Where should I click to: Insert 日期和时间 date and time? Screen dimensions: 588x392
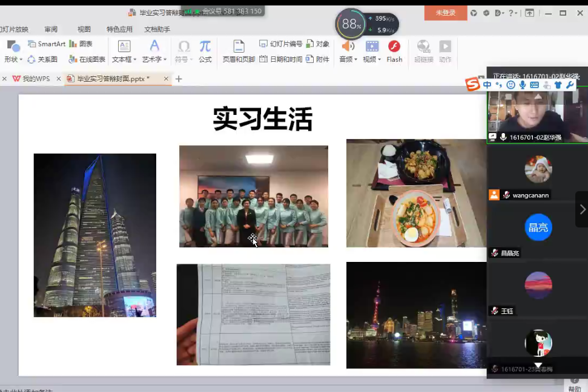tap(280, 59)
